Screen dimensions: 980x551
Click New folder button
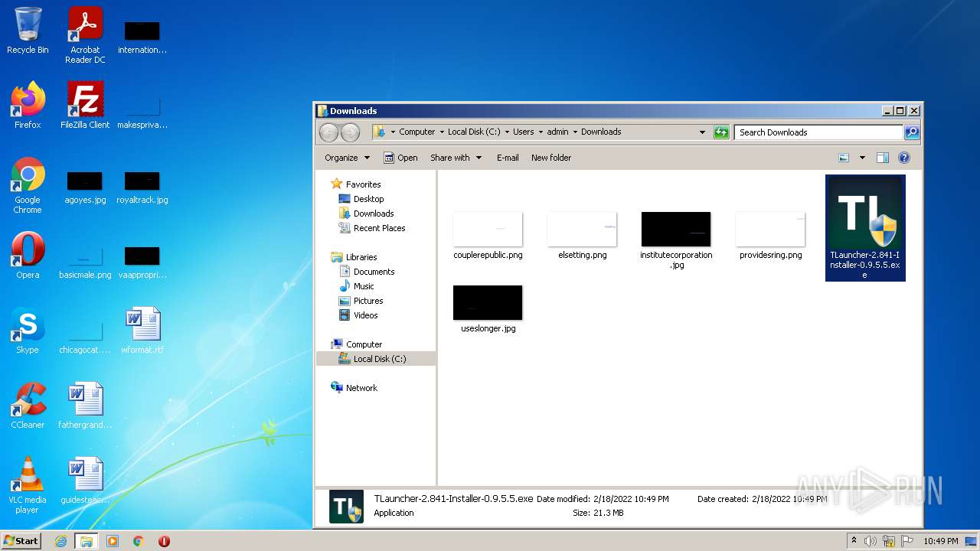click(551, 158)
